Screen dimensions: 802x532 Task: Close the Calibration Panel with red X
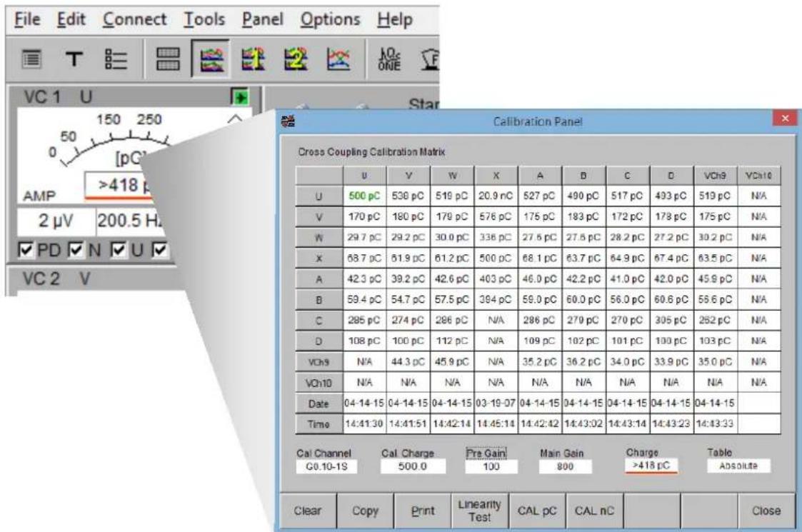785,119
